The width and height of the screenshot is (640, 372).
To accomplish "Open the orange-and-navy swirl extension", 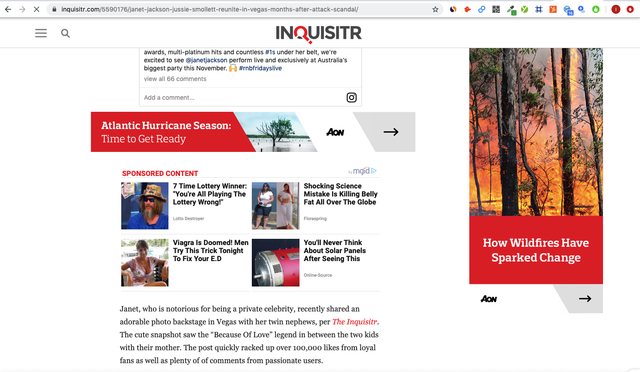I will coord(453,9).
